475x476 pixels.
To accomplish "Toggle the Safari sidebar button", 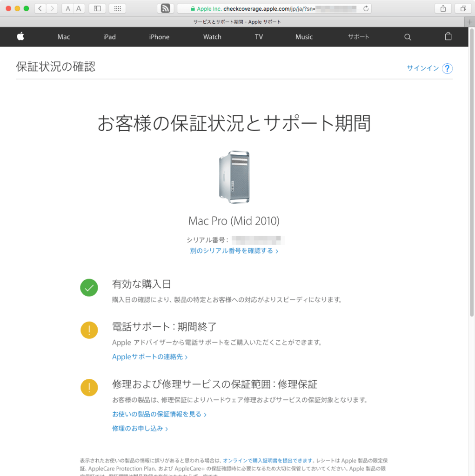I will [97, 8].
